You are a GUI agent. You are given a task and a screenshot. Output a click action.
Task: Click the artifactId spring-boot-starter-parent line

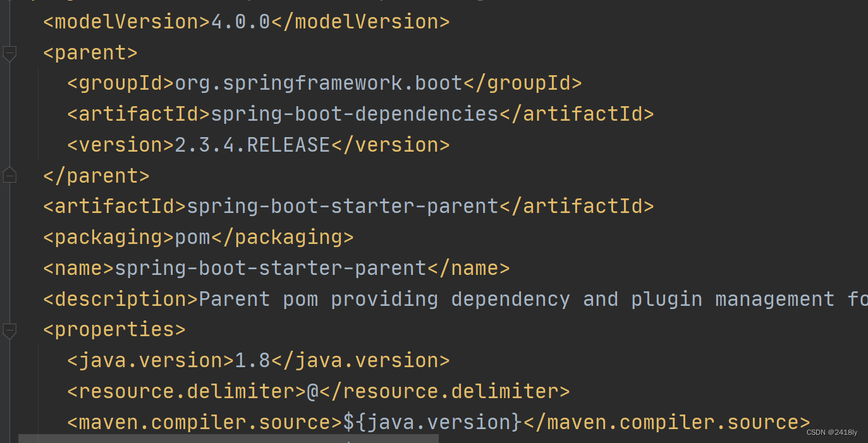tap(341, 205)
